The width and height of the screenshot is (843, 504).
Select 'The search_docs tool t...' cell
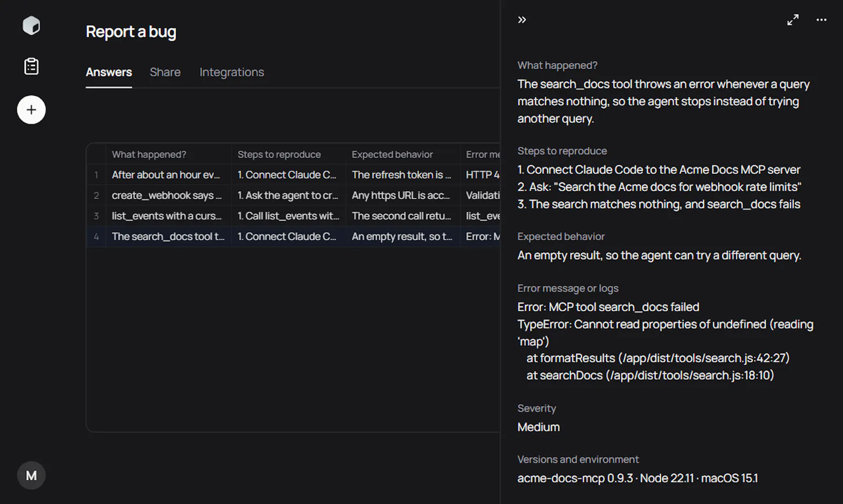pyautogui.click(x=168, y=236)
